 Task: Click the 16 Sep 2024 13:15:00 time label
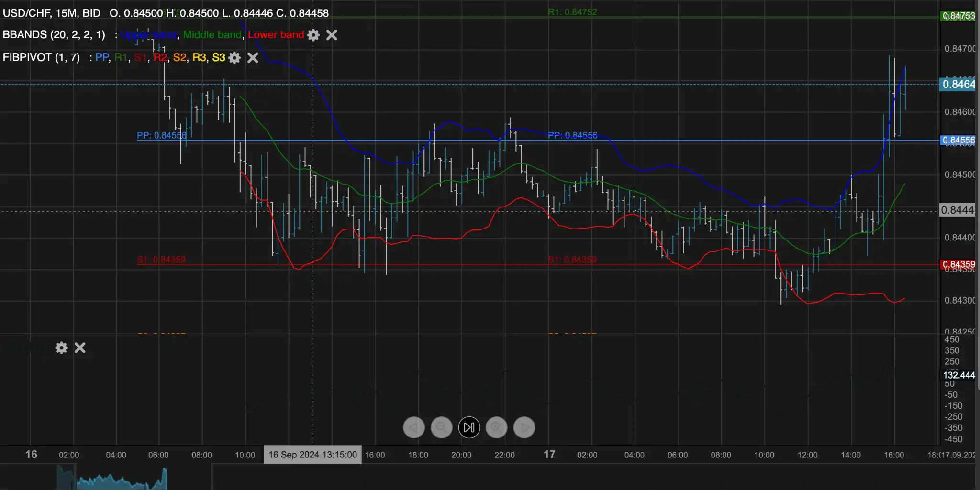(x=312, y=455)
